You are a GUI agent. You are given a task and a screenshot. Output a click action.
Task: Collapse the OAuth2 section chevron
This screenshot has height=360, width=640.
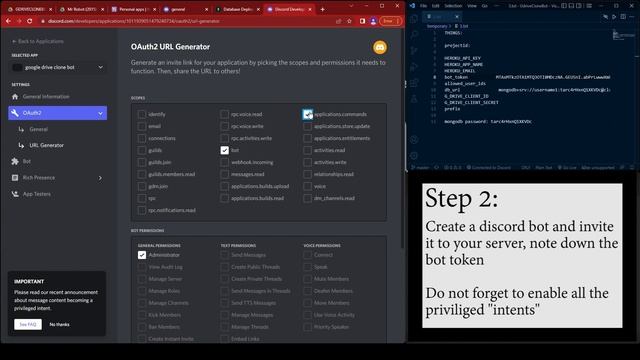click(100, 113)
